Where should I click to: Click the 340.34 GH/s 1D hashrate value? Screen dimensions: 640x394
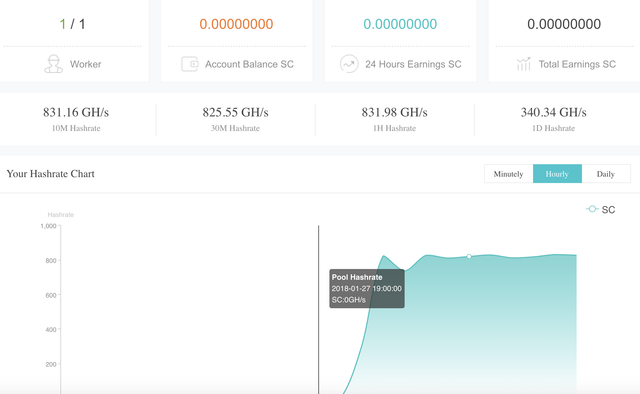click(553, 112)
